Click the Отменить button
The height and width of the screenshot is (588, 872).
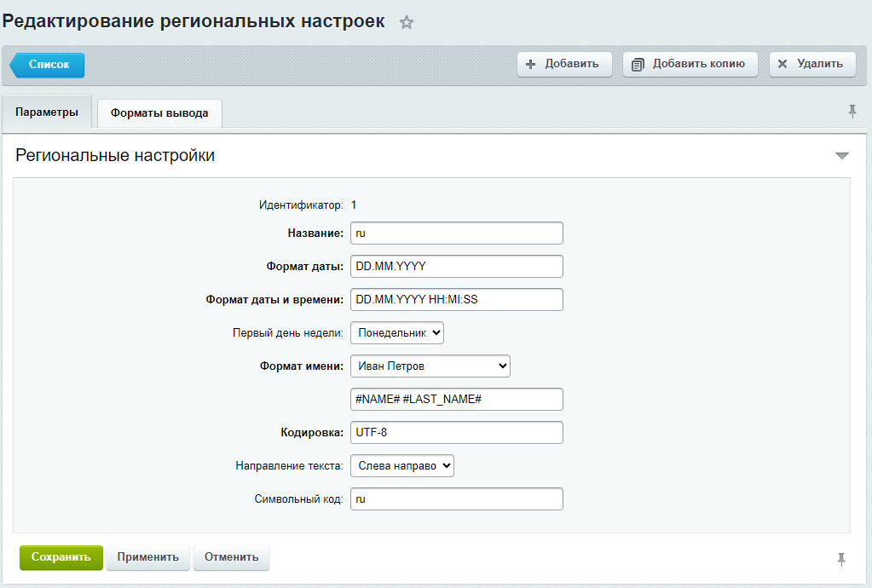click(231, 557)
